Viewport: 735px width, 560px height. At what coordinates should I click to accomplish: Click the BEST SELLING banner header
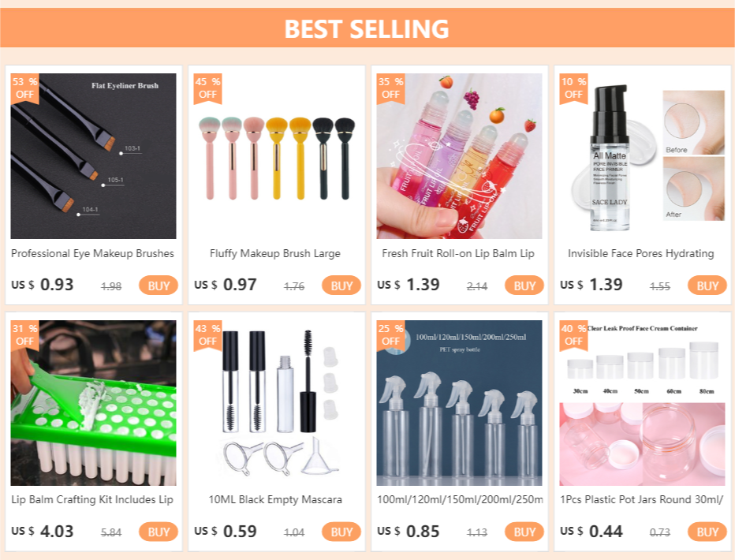(367, 28)
